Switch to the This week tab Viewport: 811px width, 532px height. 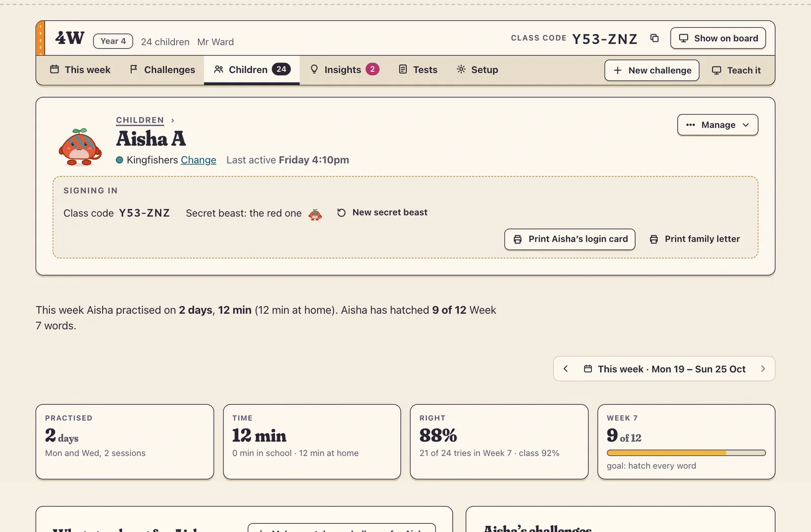click(x=80, y=70)
